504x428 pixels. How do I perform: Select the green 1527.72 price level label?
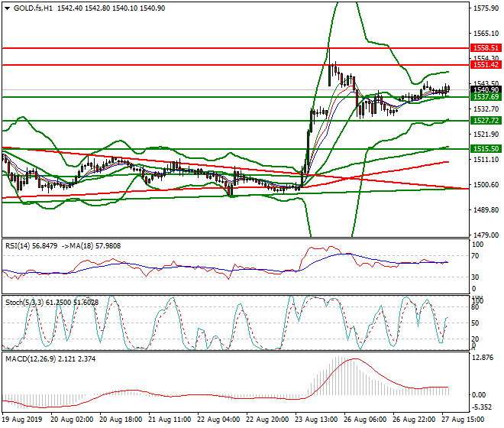click(x=486, y=120)
